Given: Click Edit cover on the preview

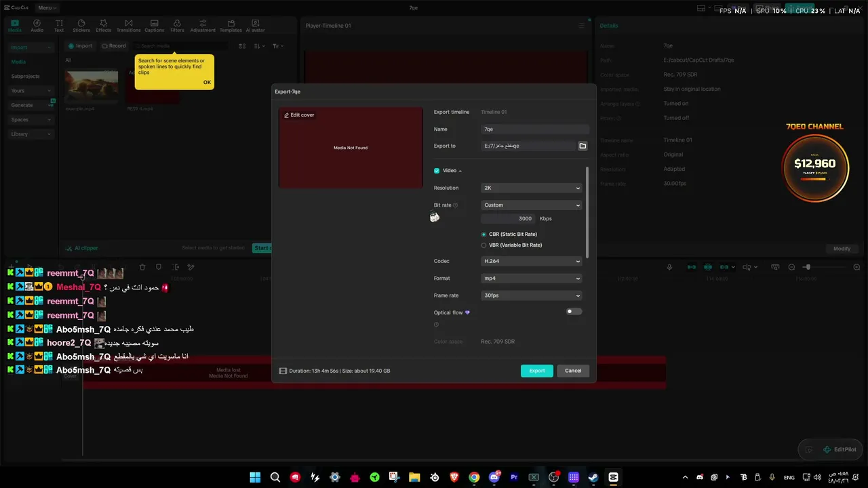Looking at the screenshot, I should click(x=299, y=115).
